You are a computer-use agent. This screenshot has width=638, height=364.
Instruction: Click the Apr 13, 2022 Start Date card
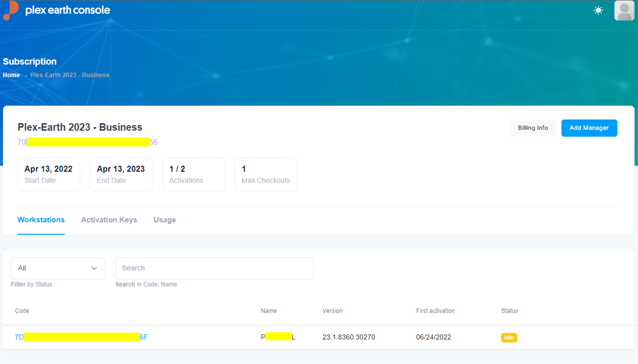tap(49, 174)
